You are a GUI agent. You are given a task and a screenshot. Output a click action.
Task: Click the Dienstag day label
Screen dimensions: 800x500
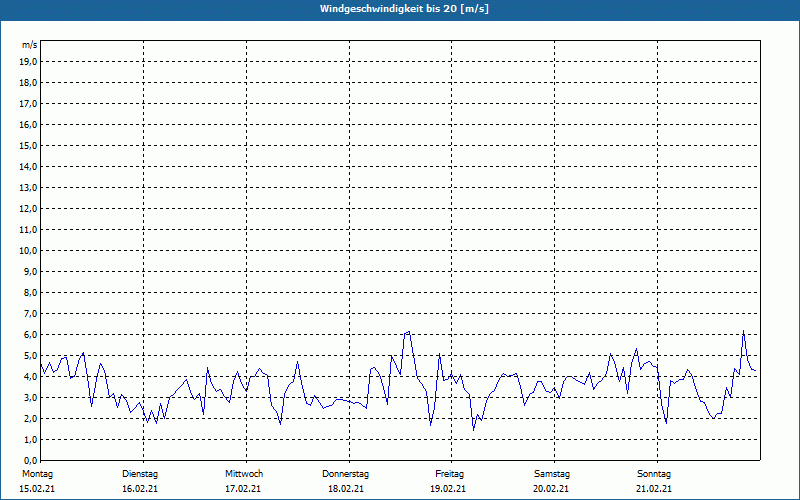tap(140, 474)
